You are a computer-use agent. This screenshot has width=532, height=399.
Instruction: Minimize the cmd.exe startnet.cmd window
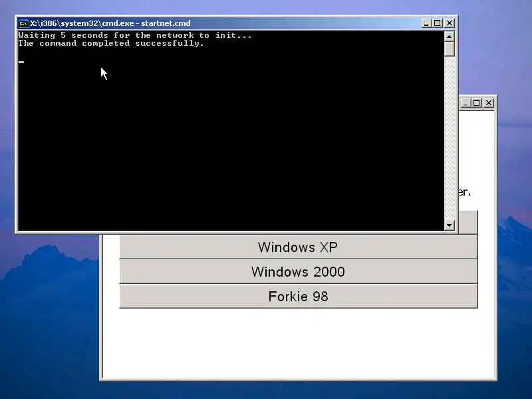click(426, 23)
